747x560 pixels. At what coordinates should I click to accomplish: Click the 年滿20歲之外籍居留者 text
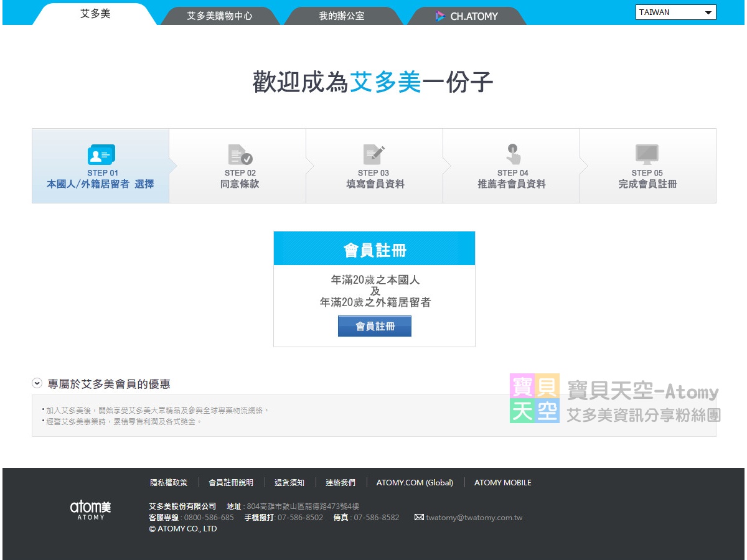375,302
